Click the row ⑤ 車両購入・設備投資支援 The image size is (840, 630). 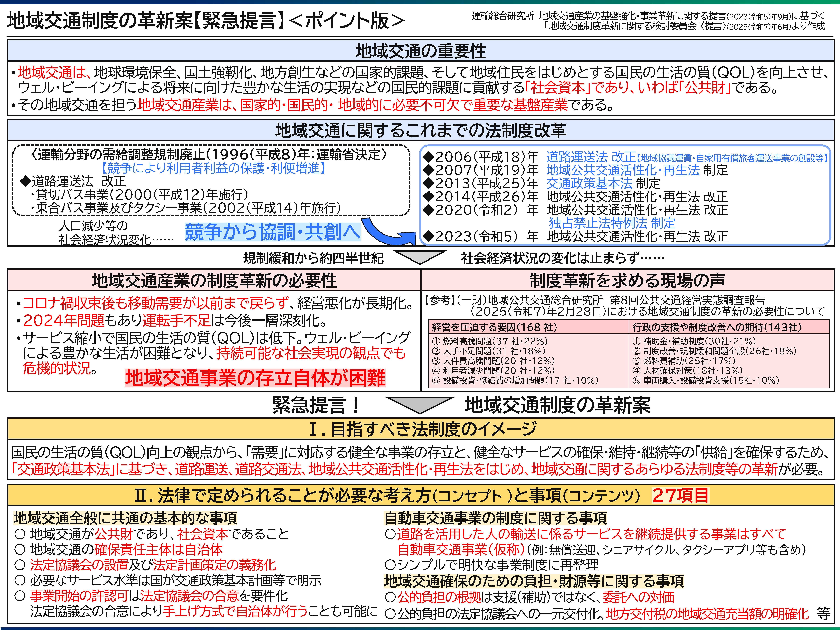(706, 381)
